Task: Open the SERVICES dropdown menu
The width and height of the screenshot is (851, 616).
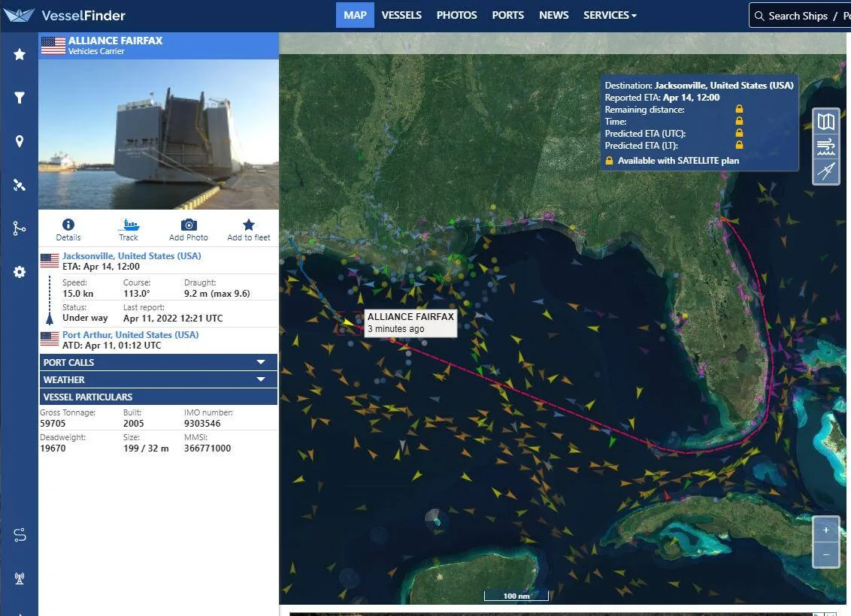Action: [610, 15]
